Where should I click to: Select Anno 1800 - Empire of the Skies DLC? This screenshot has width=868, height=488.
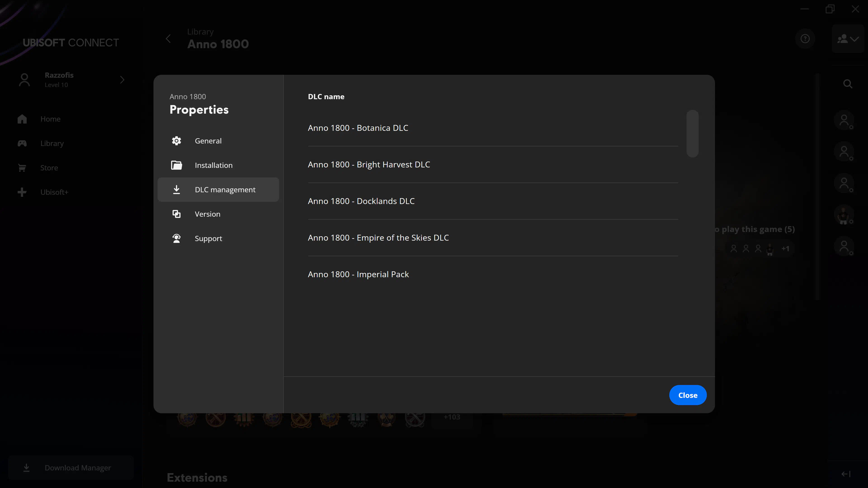click(378, 238)
